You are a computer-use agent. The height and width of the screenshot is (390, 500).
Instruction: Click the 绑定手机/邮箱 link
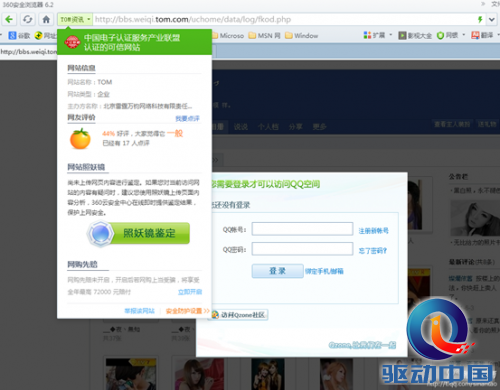(x=324, y=271)
